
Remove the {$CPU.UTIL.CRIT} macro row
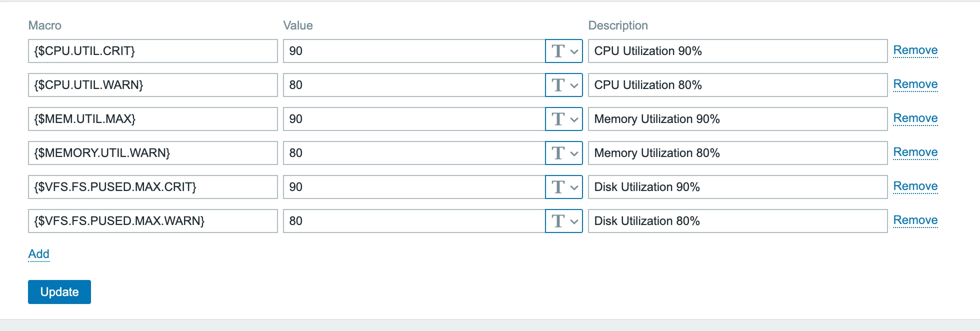(x=915, y=50)
